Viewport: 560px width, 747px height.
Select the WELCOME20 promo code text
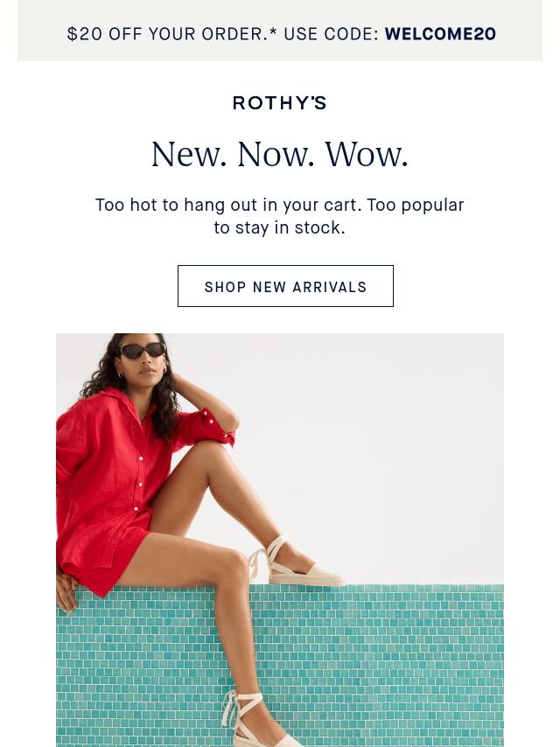(x=440, y=34)
